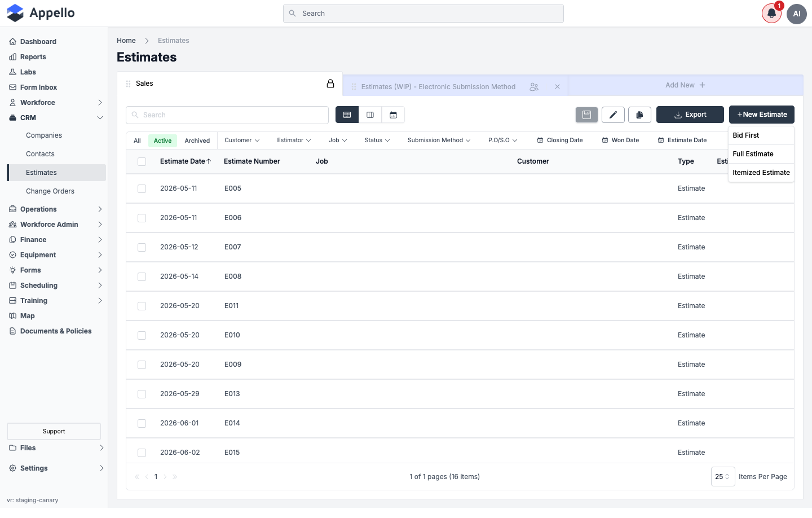Sort by Estimate Date arrow icon
Viewport: 812px width, 518px height.
point(209,161)
